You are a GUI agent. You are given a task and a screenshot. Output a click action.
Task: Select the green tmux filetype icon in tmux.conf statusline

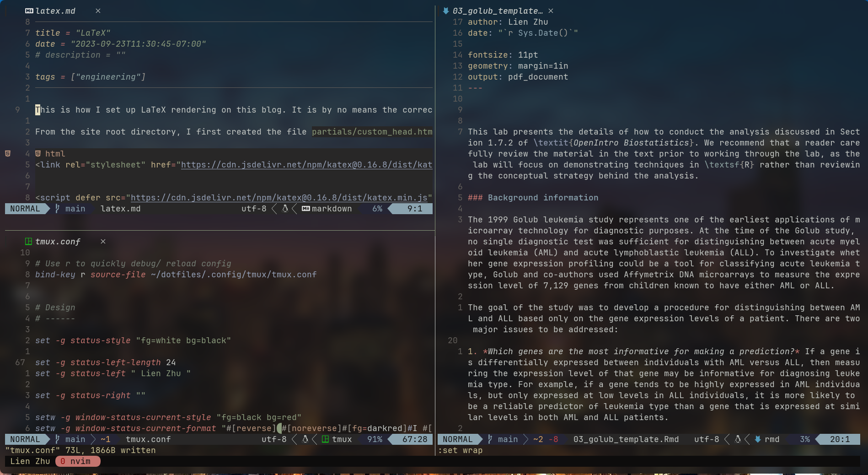pos(325,439)
